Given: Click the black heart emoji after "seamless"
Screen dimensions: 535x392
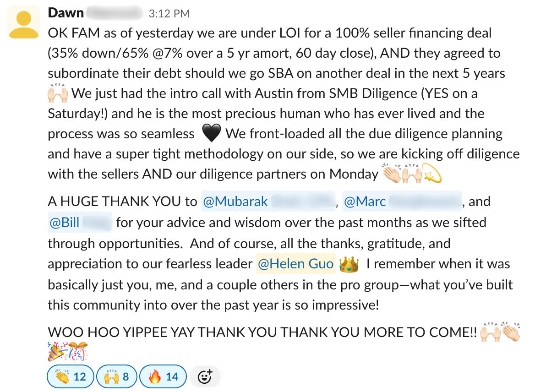Looking at the screenshot, I should [211, 134].
